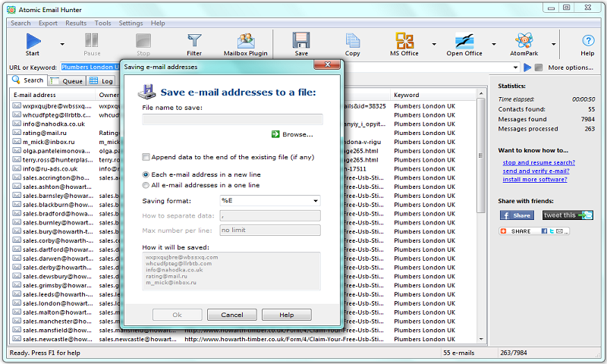Launch the Mailbox Plugin icon
607x364 pixels.
coord(246,42)
